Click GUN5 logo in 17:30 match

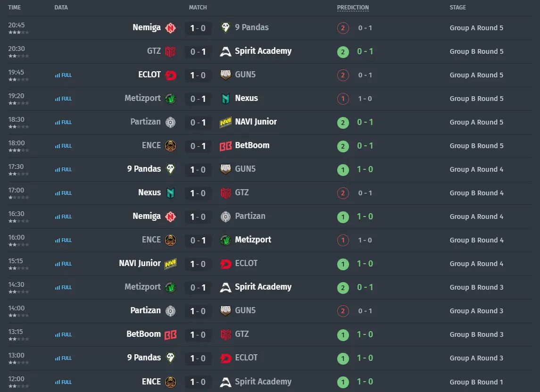225,169
